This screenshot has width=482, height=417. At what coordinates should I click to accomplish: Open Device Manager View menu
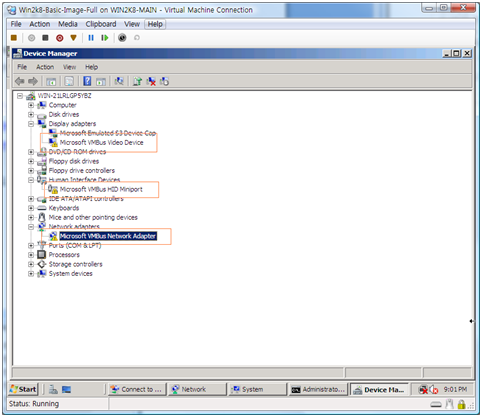[69, 67]
